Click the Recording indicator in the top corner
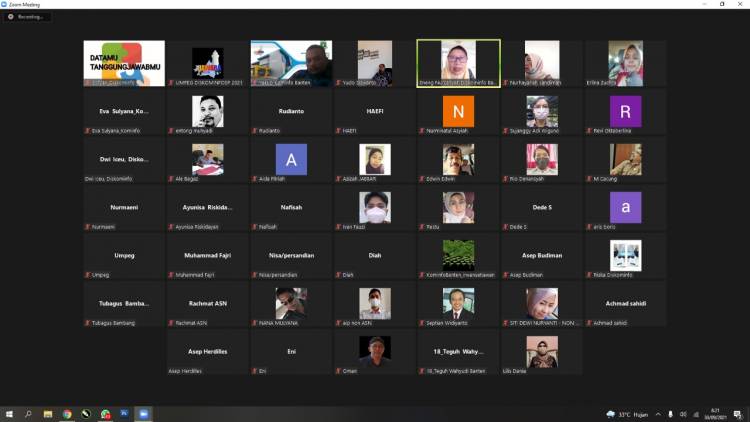The width and height of the screenshot is (750, 422). click(x=27, y=17)
